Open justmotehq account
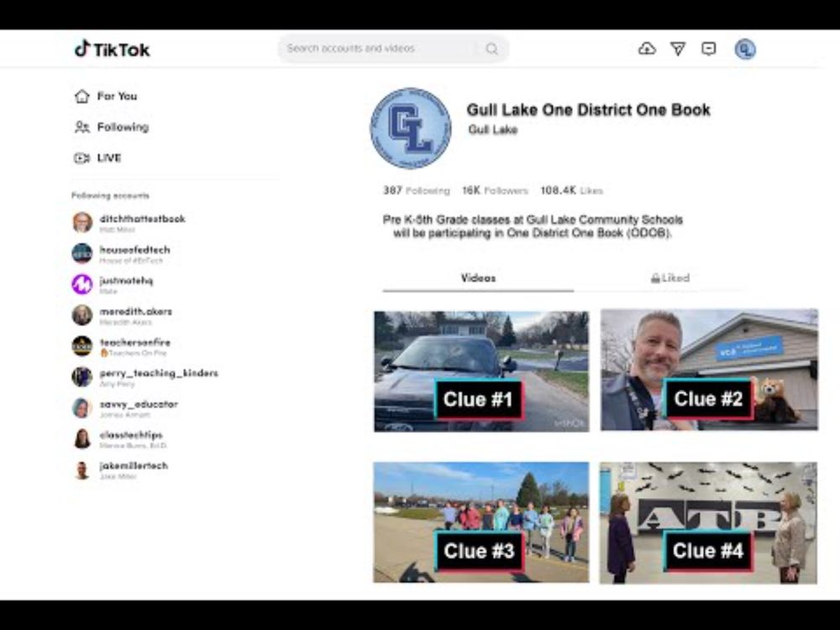 (113, 285)
